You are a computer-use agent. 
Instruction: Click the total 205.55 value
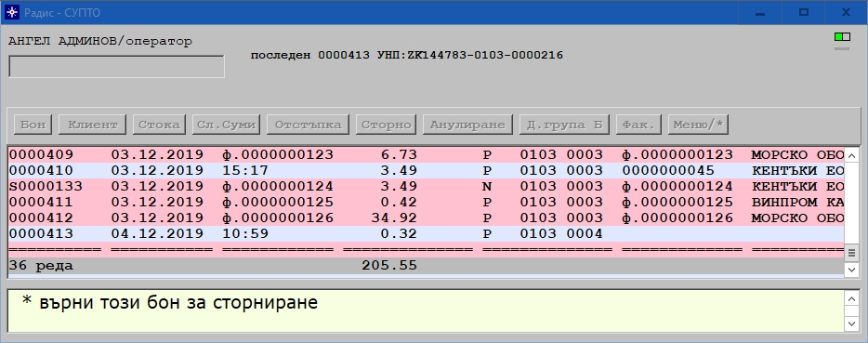click(389, 266)
